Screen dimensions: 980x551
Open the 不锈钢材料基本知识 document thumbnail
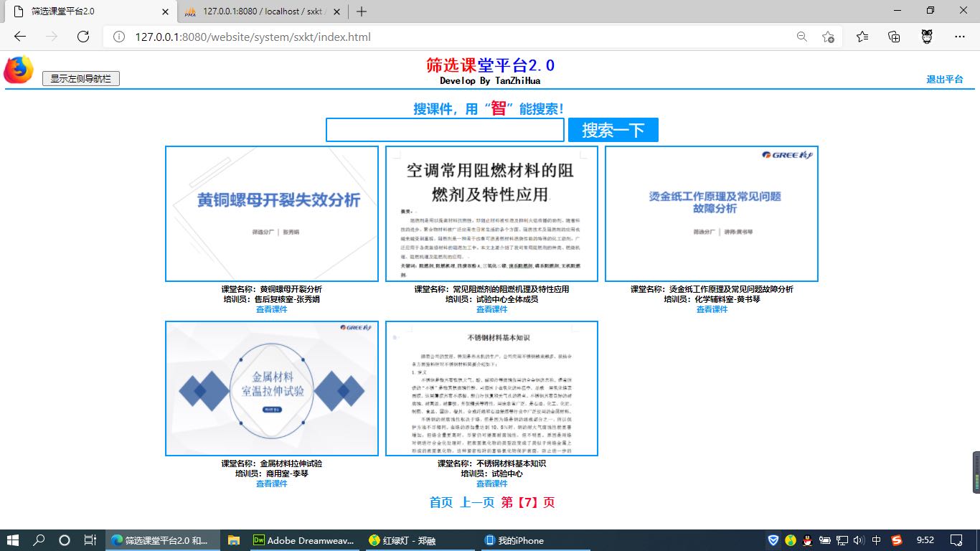coord(492,388)
